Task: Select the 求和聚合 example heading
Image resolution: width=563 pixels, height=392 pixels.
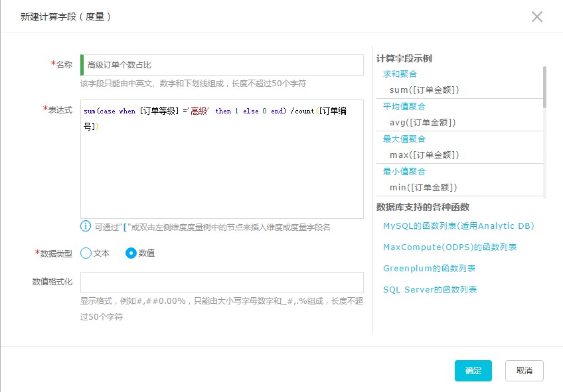Action: point(400,74)
